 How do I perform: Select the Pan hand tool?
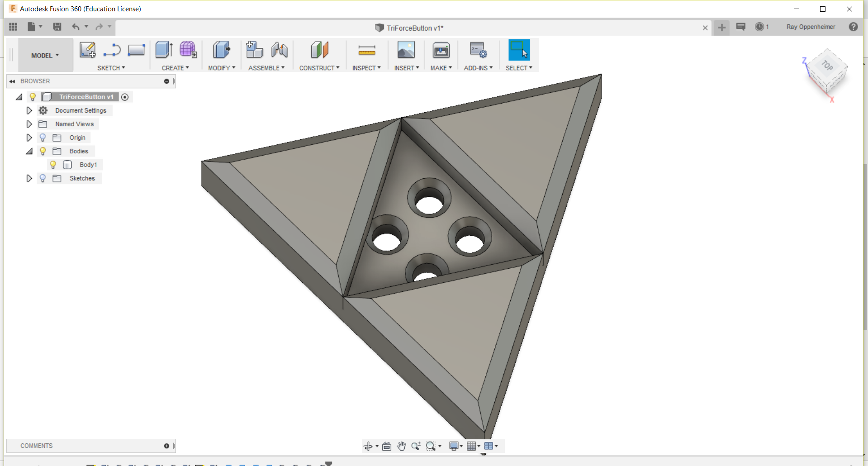click(x=402, y=446)
